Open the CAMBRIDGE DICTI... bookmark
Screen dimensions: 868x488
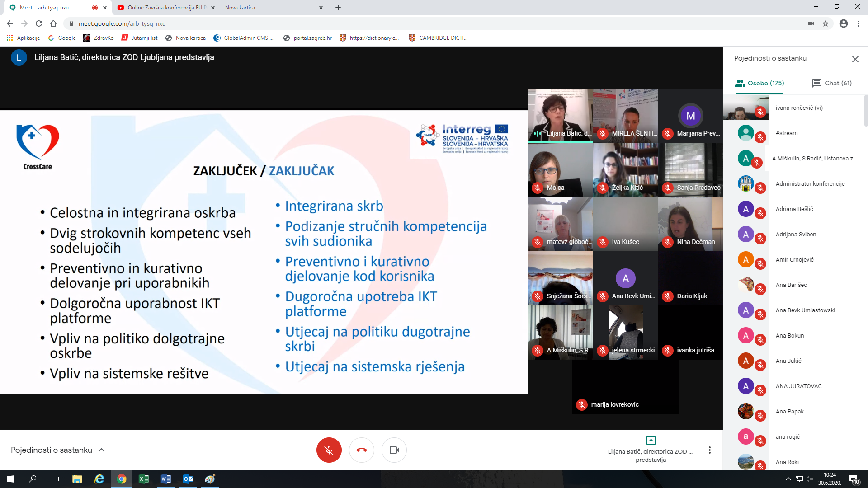[438, 38]
